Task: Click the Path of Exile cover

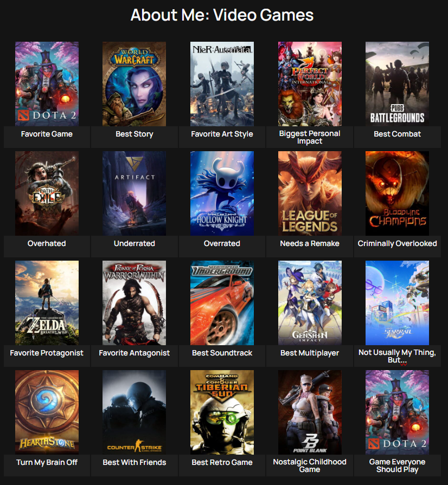Action: click(47, 193)
